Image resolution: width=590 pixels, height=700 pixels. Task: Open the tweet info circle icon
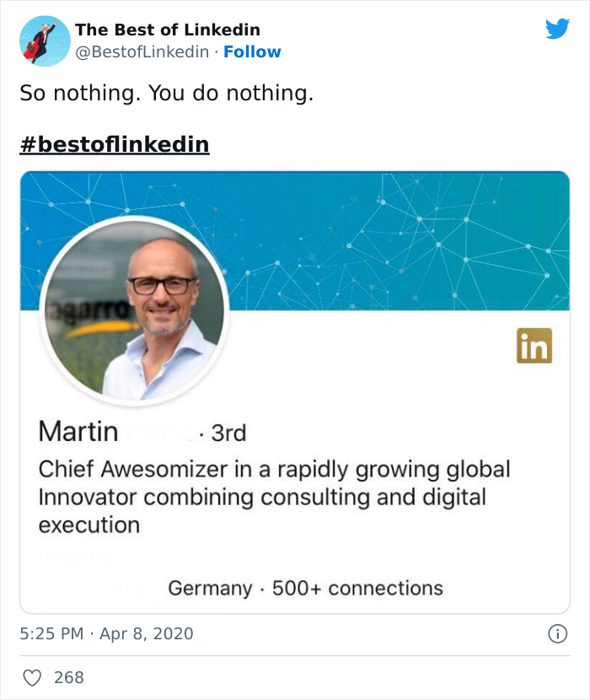click(557, 633)
